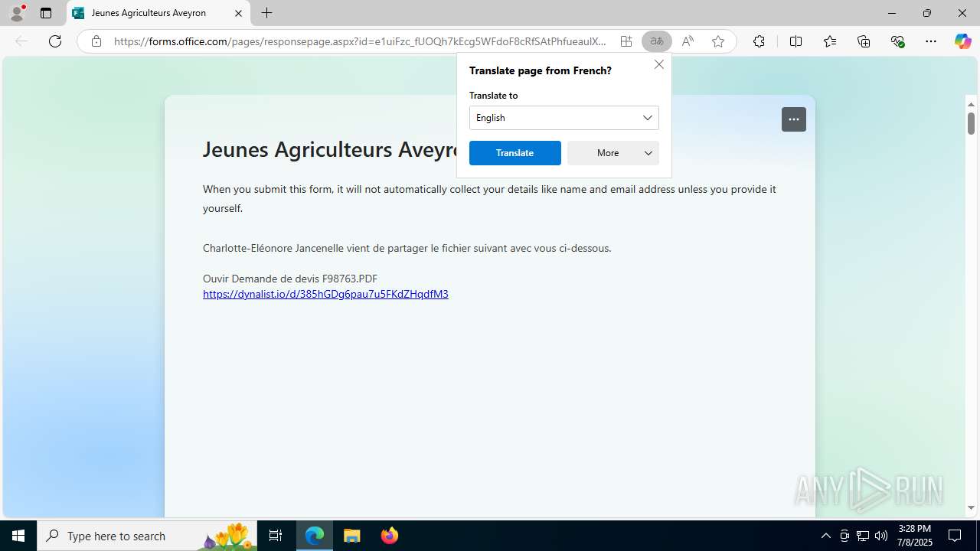Open Task View on the taskbar
Viewport: 980px width, 551px height.
[276, 536]
